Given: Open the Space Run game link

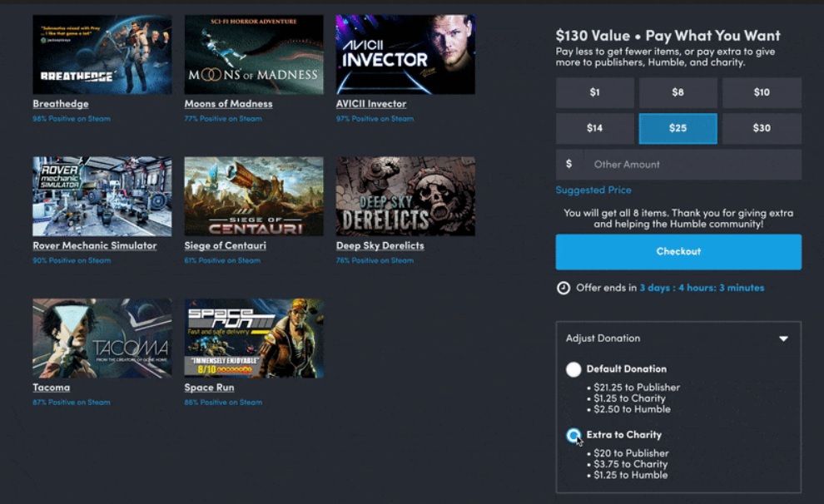Looking at the screenshot, I should click(211, 388).
